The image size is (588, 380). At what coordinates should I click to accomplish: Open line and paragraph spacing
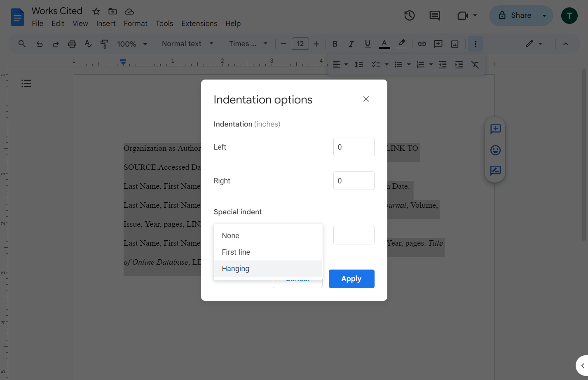click(359, 65)
